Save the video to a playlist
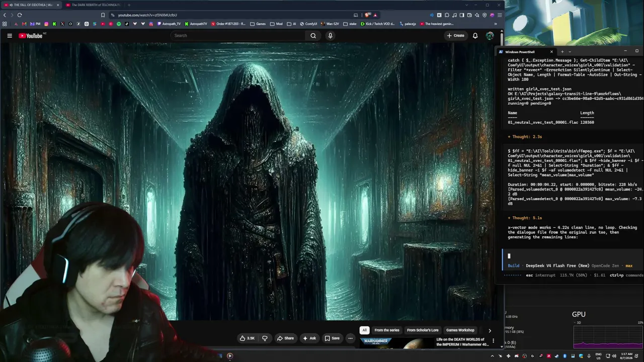The image size is (644, 362). (332, 338)
